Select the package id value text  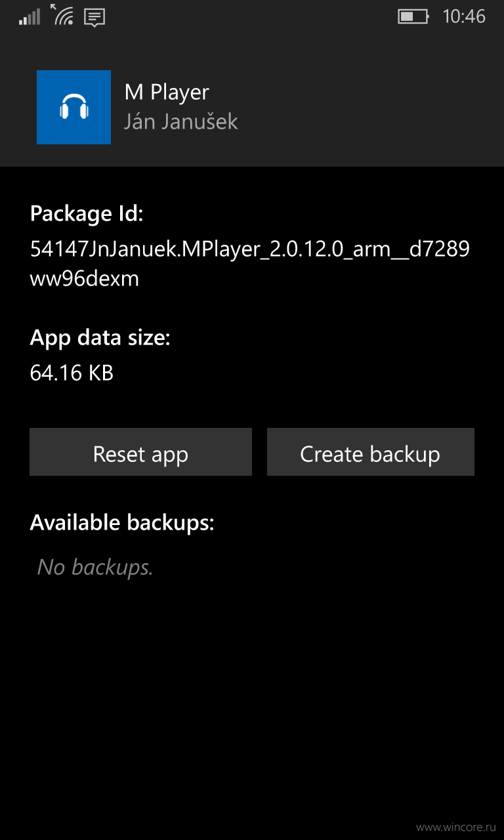(250, 264)
